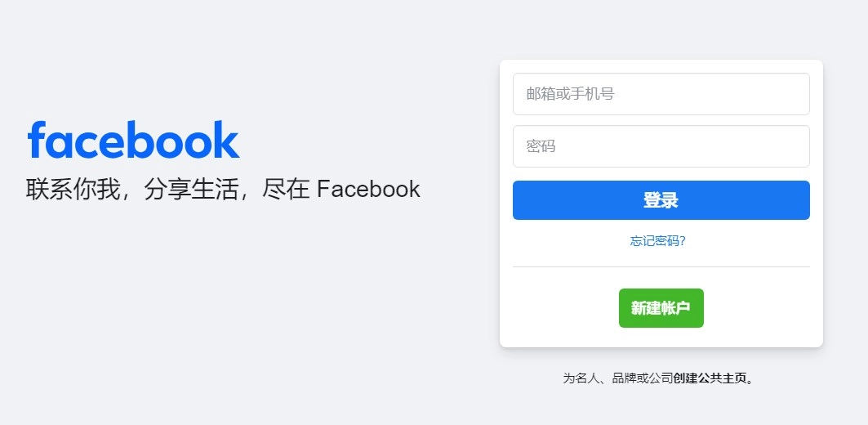
Task: Start password recovery via 忘记密码?
Action: tap(657, 241)
